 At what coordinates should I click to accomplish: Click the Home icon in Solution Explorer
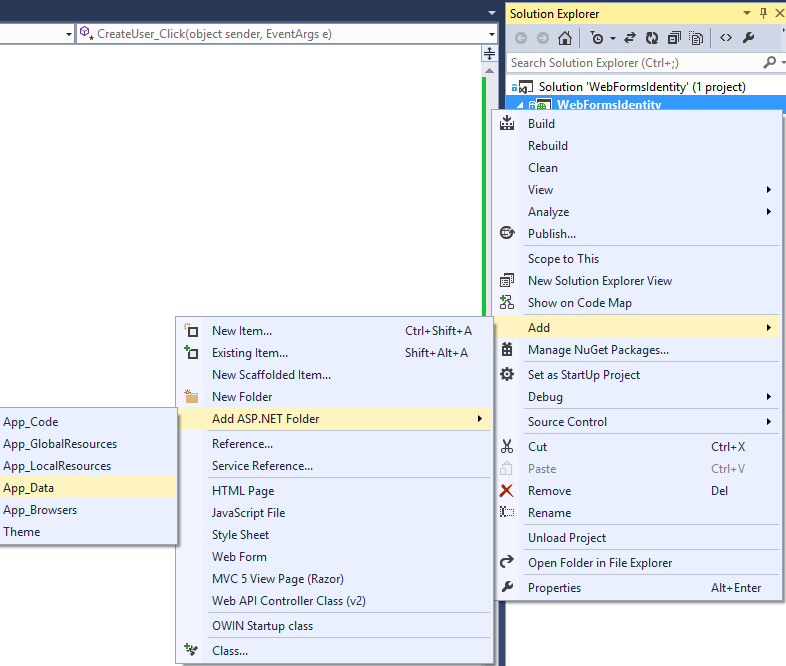coord(565,38)
